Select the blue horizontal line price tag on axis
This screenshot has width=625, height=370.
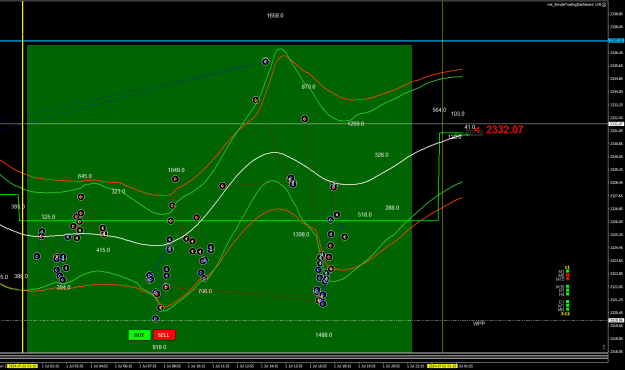(x=616, y=41)
